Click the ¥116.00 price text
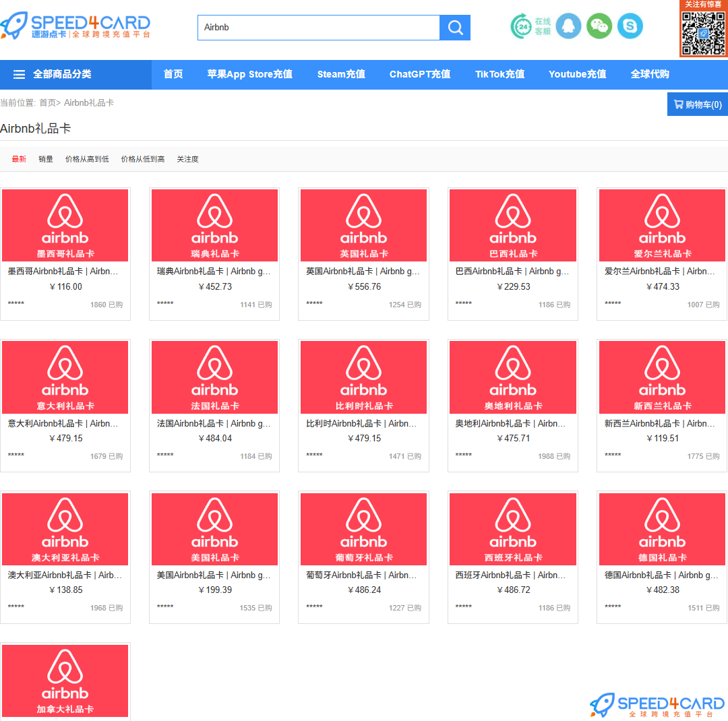This screenshot has width=728, height=721. point(65,287)
